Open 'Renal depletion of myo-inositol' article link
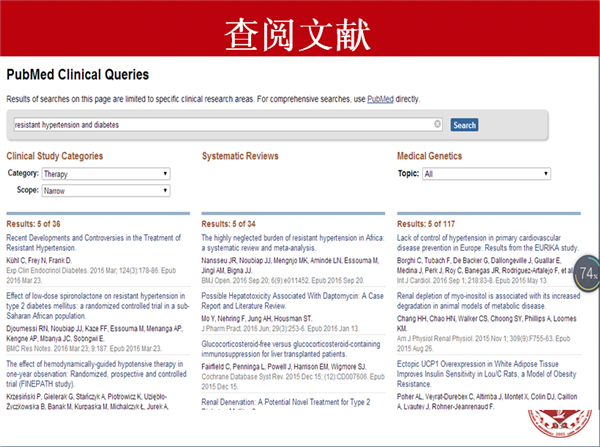The width and height of the screenshot is (600, 447). [488, 301]
